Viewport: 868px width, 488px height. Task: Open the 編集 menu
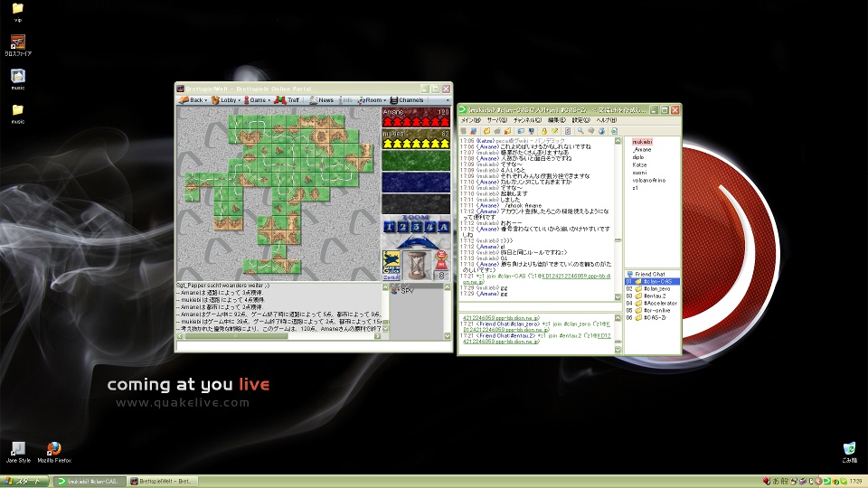(x=556, y=120)
